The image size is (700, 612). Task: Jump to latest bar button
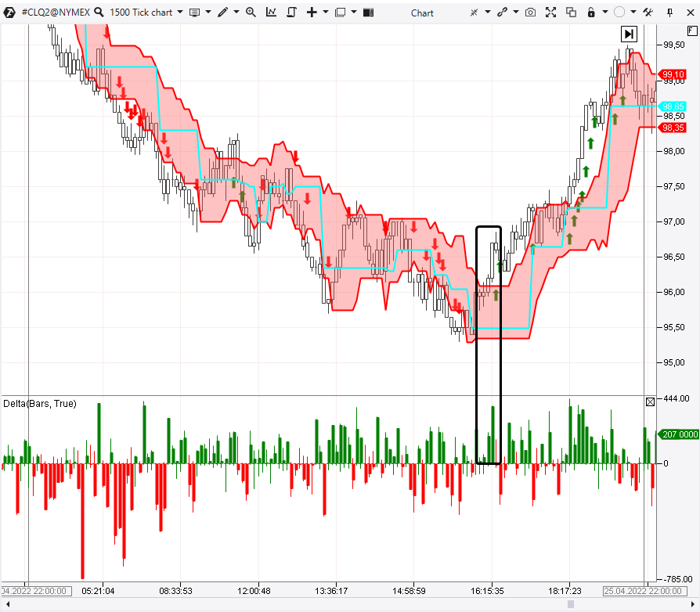[x=629, y=34]
